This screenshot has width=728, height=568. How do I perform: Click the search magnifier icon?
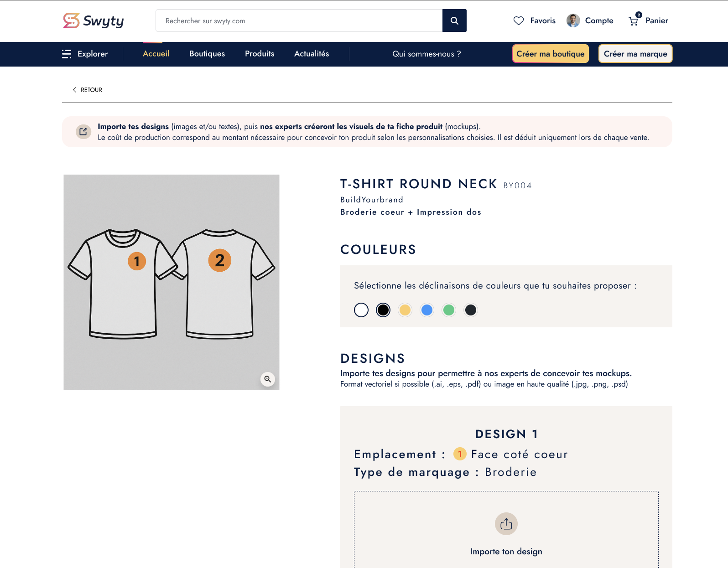pos(454,21)
